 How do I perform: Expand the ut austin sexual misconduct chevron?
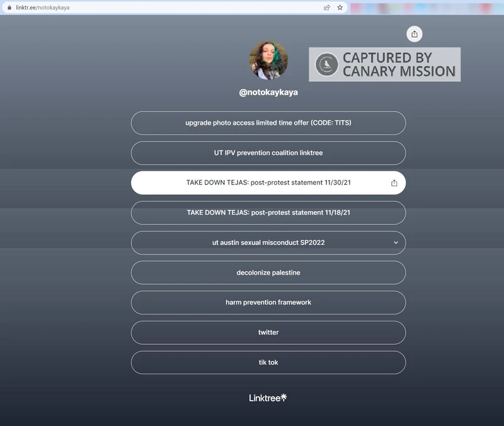pyautogui.click(x=396, y=243)
